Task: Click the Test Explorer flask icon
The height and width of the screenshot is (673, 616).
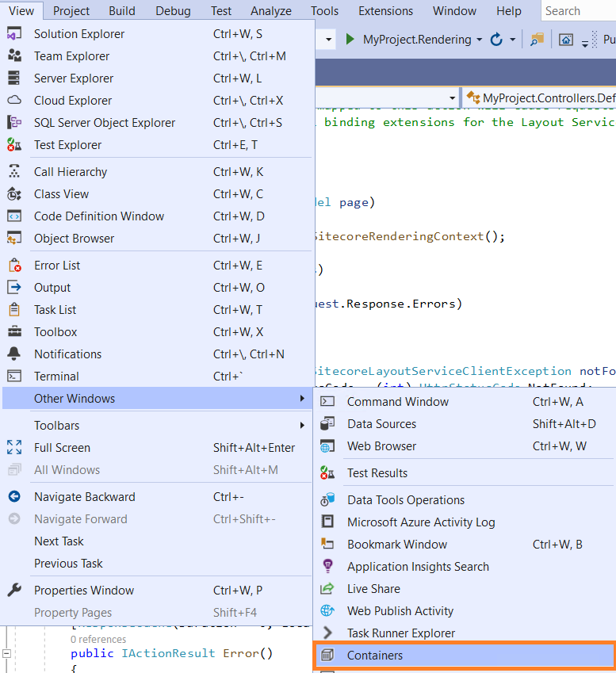Action: tap(14, 145)
